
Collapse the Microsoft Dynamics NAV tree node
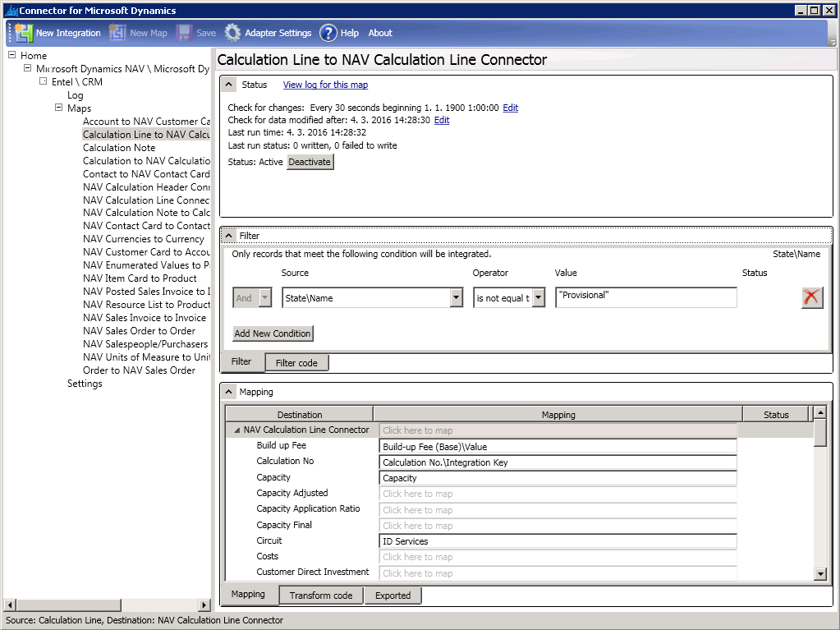27,68
